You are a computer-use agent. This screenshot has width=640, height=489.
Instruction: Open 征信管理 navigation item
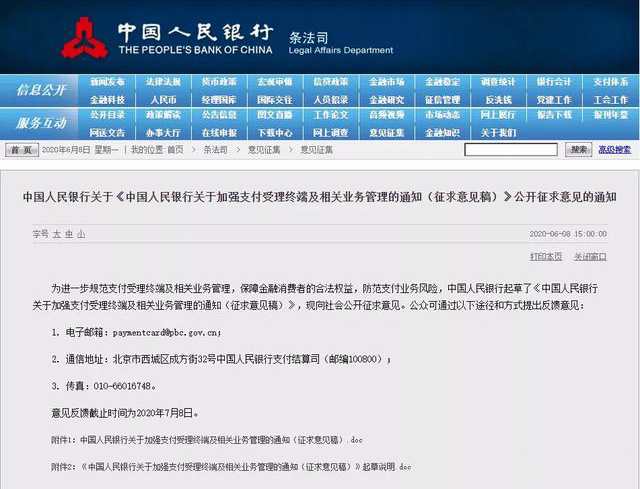tap(442, 100)
